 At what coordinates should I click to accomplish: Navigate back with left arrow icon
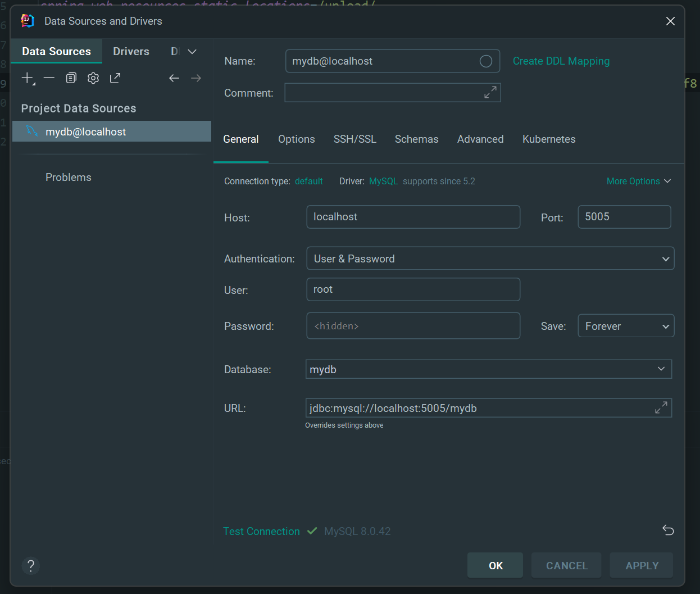click(x=174, y=78)
